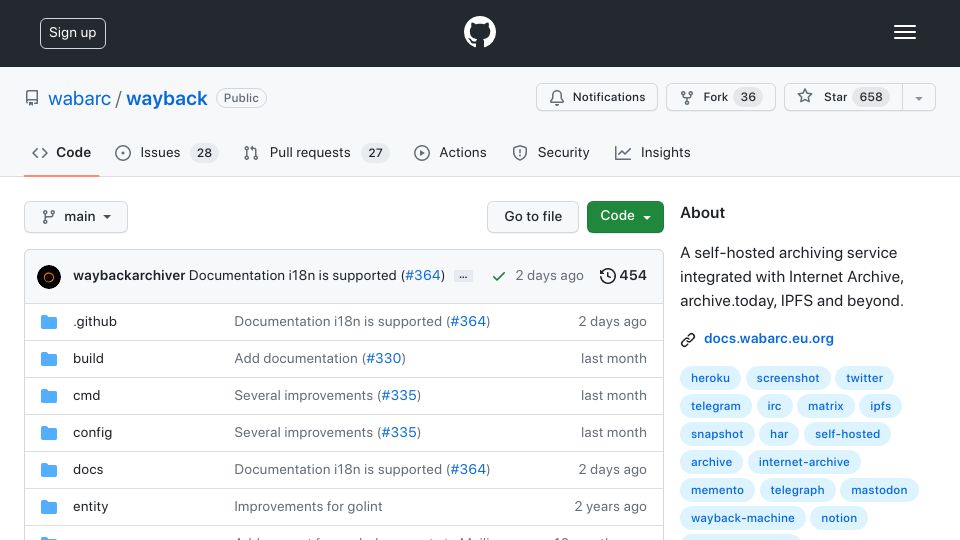Fork the wayback repository

pos(721,97)
